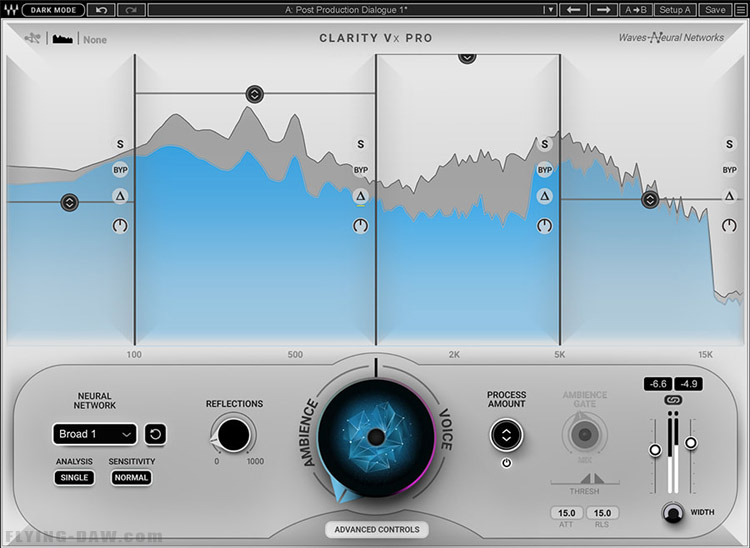Image resolution: width=750 pixels, height=548 pixels.
Task: Bypass the low band below 100 Hz
Action: tap(120, 170)
